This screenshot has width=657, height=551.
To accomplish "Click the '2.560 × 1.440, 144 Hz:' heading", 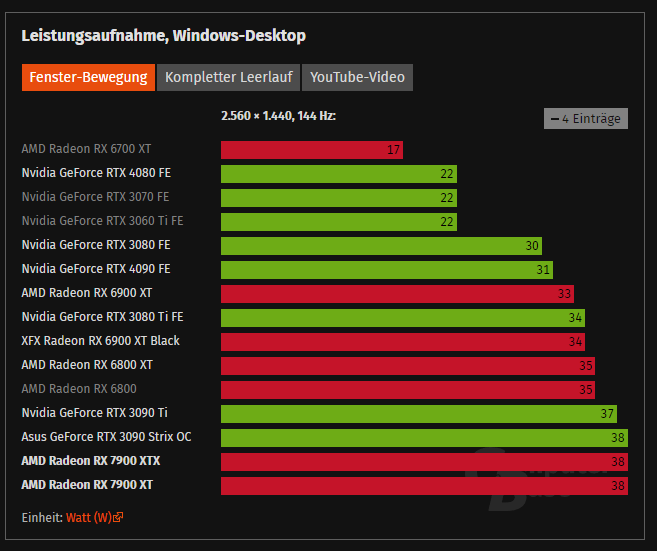I will click(279, 116).
